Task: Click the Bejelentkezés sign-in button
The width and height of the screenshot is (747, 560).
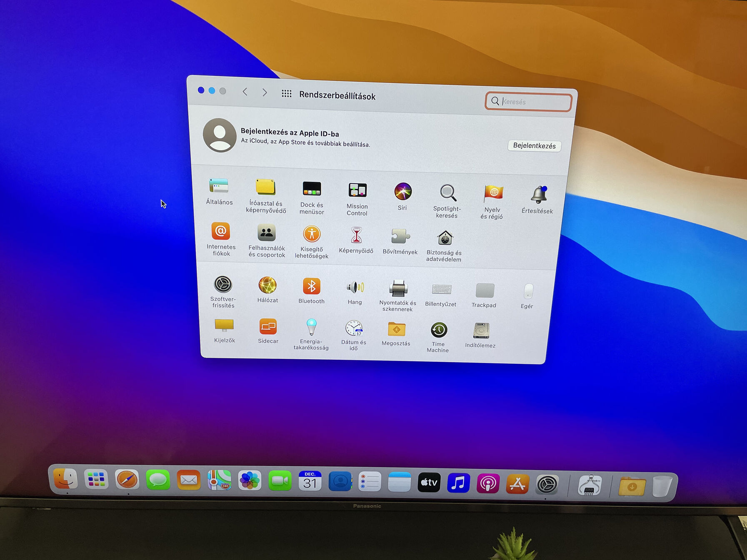Action: click(535, 146)
